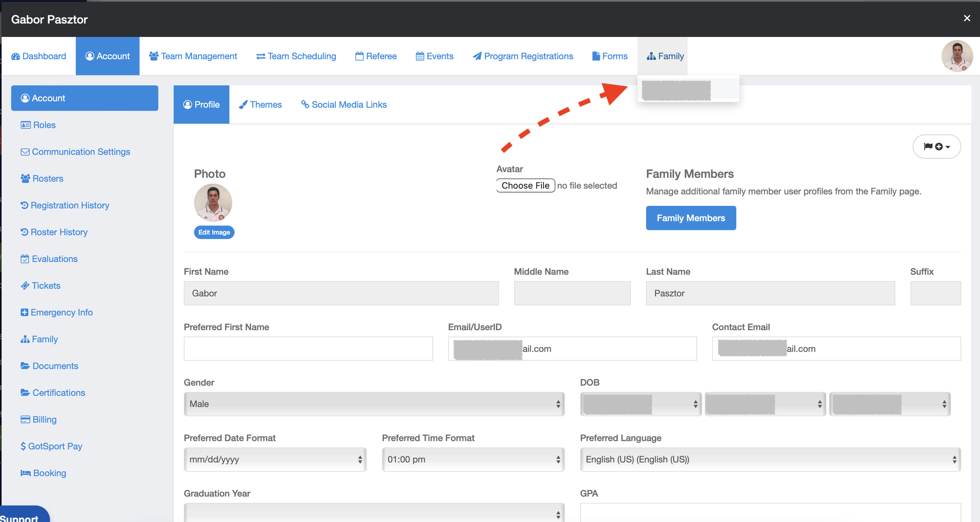
Task: Expand Preferred Language dropdown
Action: [770, 459]
